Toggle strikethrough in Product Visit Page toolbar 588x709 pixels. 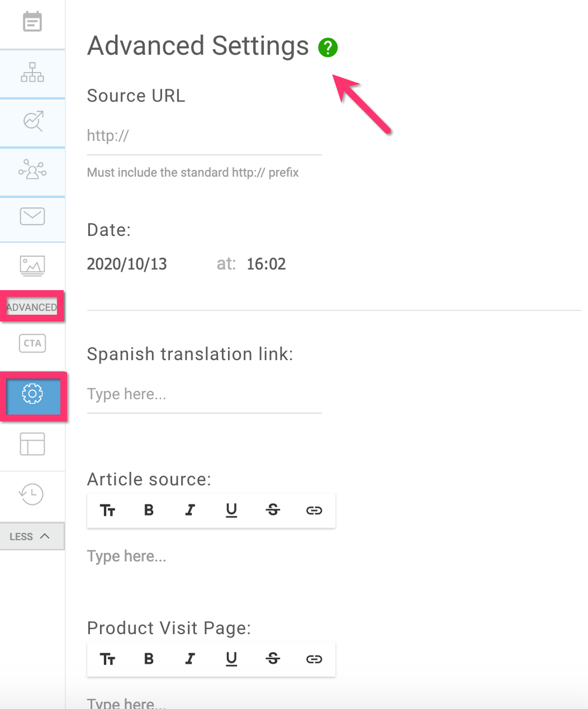(272, 659)
